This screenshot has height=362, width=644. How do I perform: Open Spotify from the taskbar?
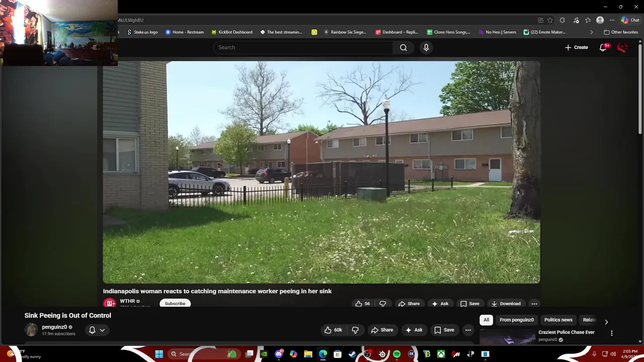[396, 354]
